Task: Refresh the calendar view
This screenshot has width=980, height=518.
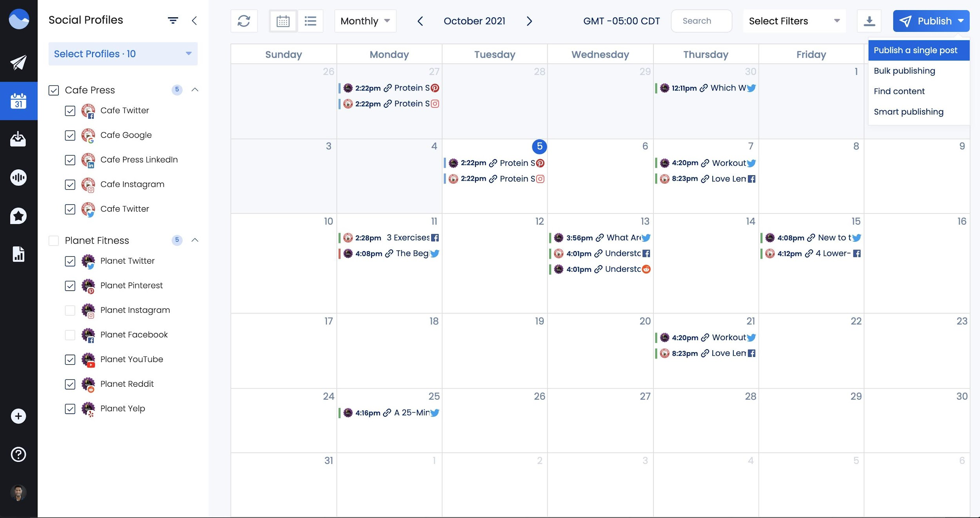Action: 244,21
